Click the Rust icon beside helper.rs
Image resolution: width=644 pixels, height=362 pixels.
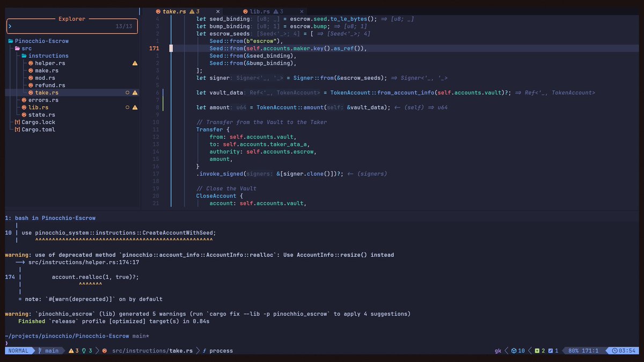click(31, 63)
